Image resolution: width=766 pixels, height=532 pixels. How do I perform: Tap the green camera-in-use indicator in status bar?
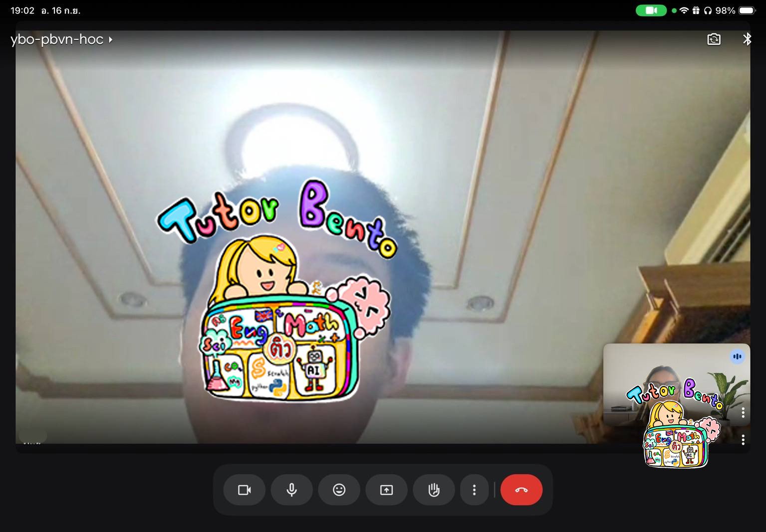[x=651, y=10]
